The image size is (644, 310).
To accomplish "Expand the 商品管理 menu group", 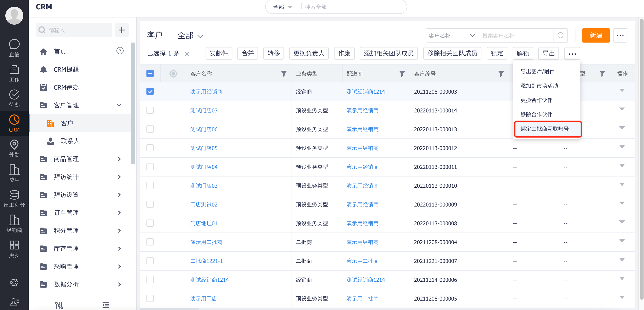I will pos(119,159).
